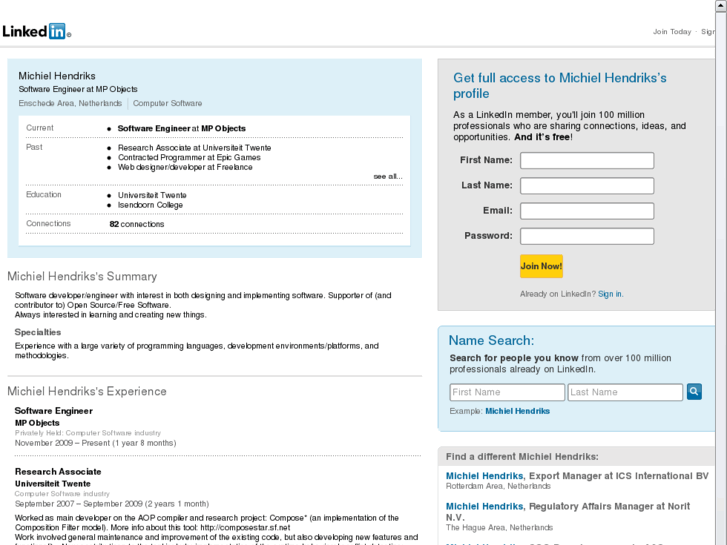Focus the First Name registration field
727x545 pixels.
tap(587, 160)
